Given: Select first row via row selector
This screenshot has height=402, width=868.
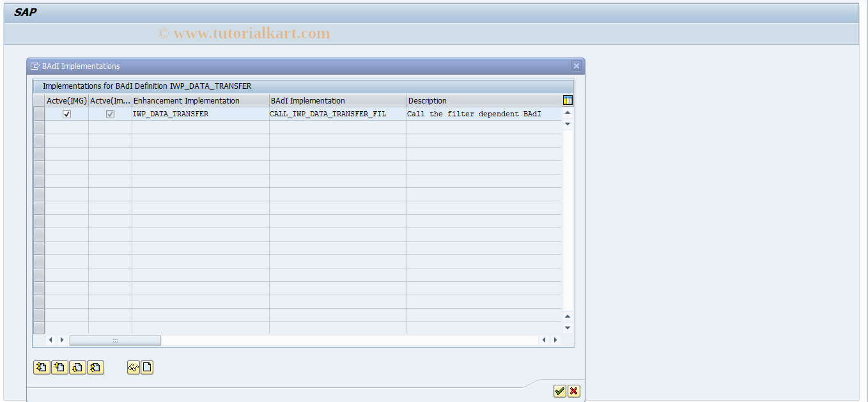Looking at the screenshot, I should point(39,114).
